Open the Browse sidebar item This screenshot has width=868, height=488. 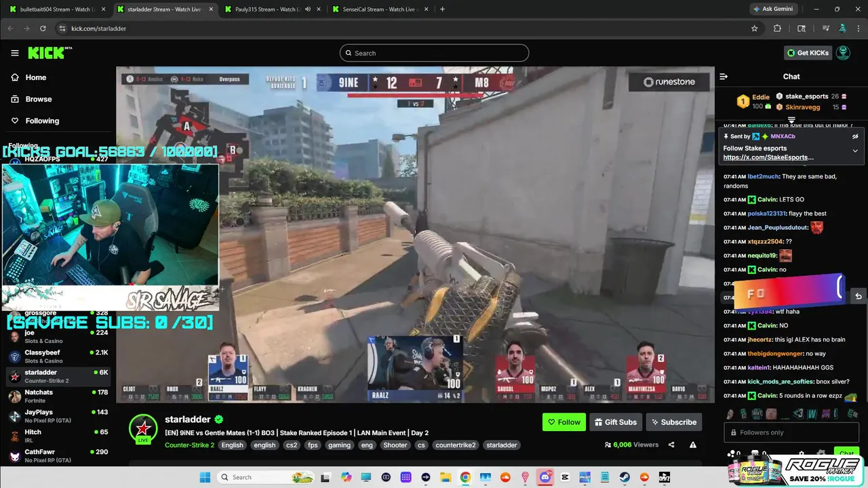[x=38, y=99]
